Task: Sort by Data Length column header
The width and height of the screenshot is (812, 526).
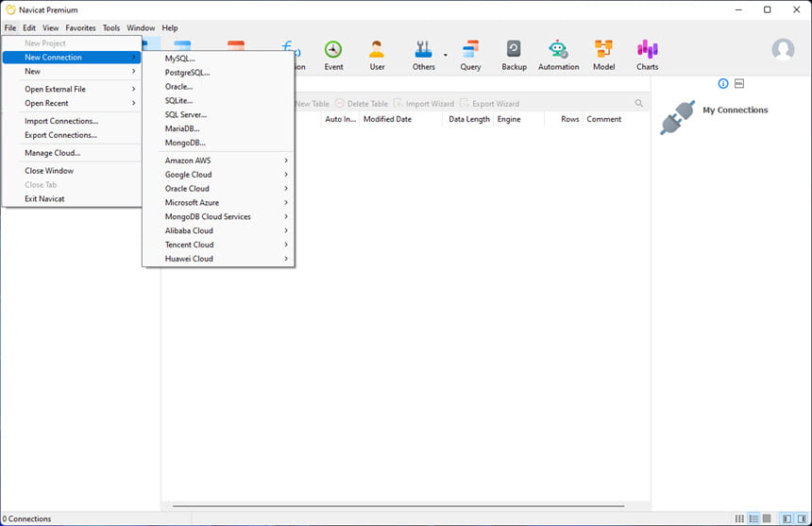Action: (x=468, y=119)
